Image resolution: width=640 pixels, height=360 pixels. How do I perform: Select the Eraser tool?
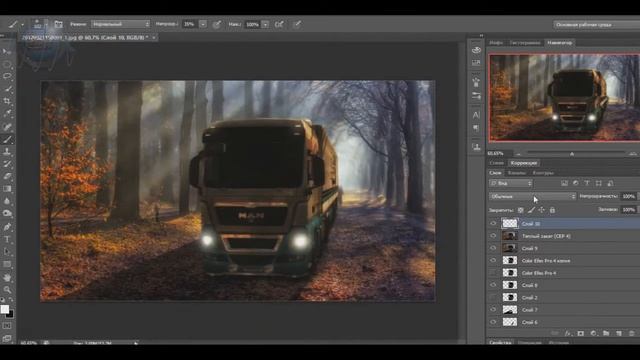pos(7,176)
